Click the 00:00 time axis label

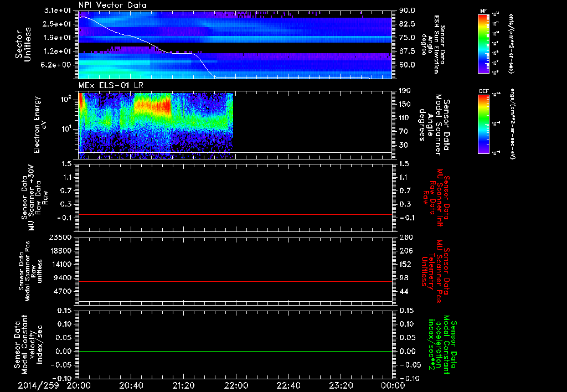coord(393,385)
